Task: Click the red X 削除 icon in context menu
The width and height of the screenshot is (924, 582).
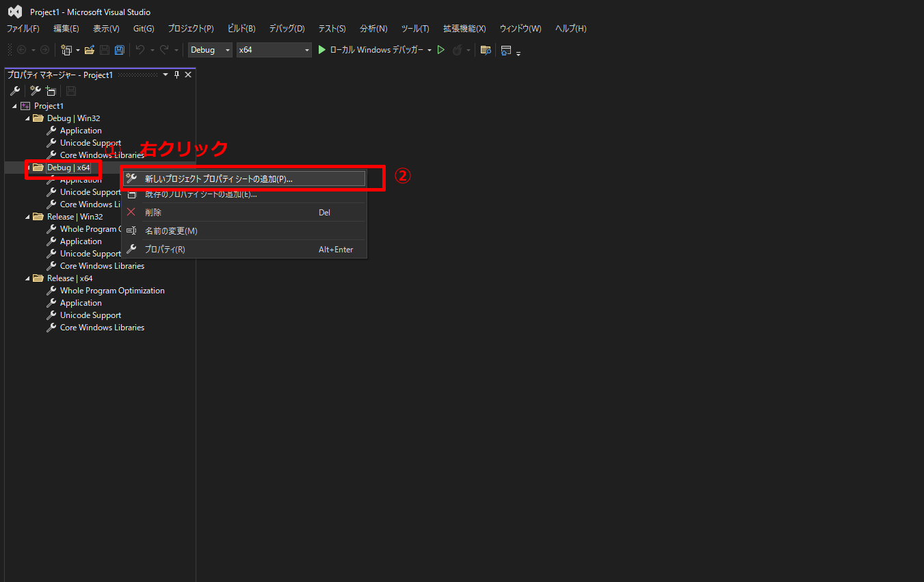Action: [131, 212]
